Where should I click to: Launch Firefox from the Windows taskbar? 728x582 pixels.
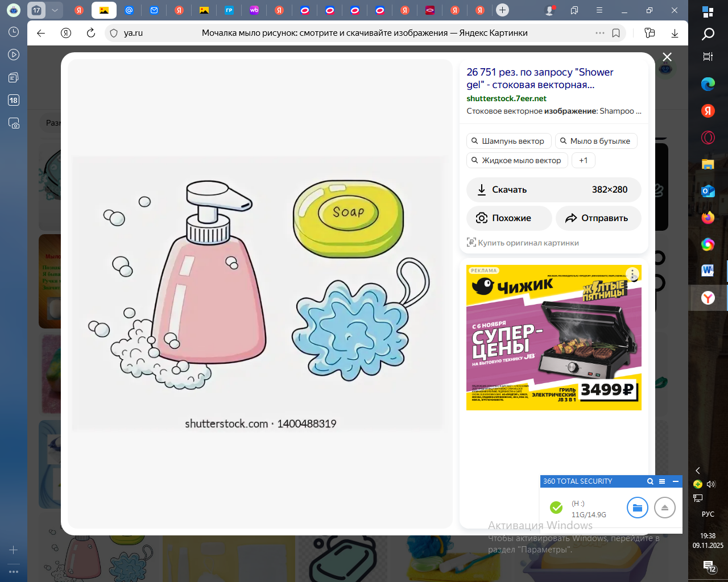[x=708, y=218]
